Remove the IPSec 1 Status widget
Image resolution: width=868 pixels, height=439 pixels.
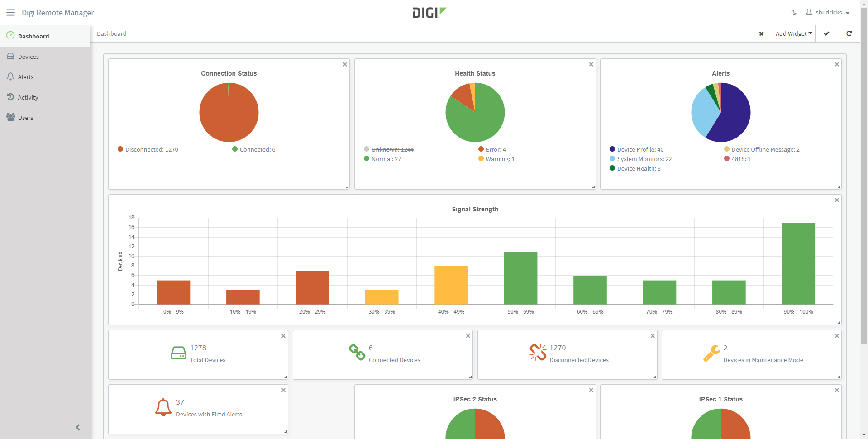837,390
